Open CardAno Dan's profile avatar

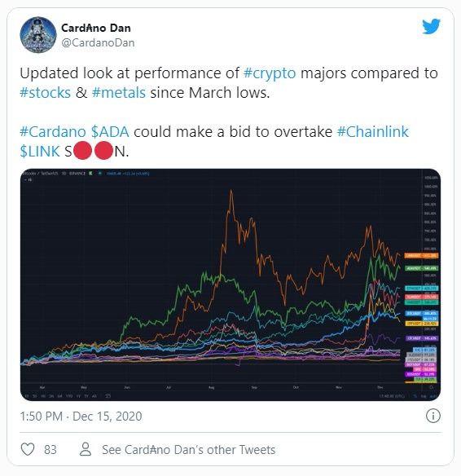coord(38,35)
